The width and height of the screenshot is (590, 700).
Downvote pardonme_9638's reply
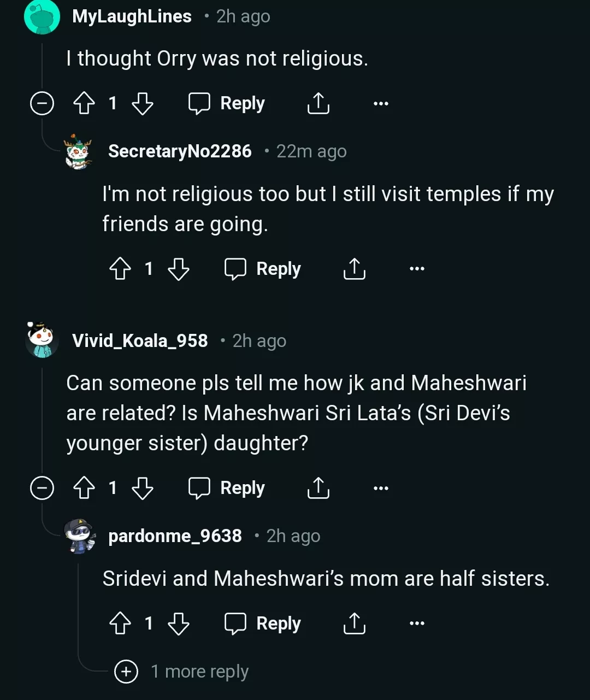(179, 623)
